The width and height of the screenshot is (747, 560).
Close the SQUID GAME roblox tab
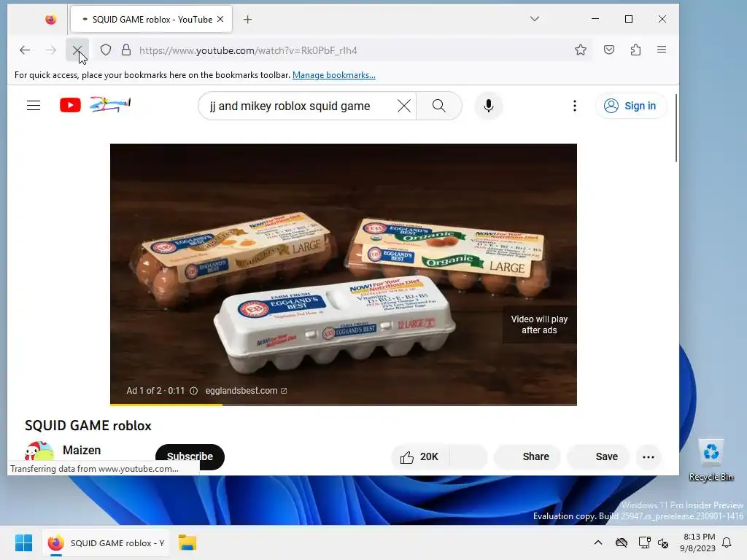point(220,19)
